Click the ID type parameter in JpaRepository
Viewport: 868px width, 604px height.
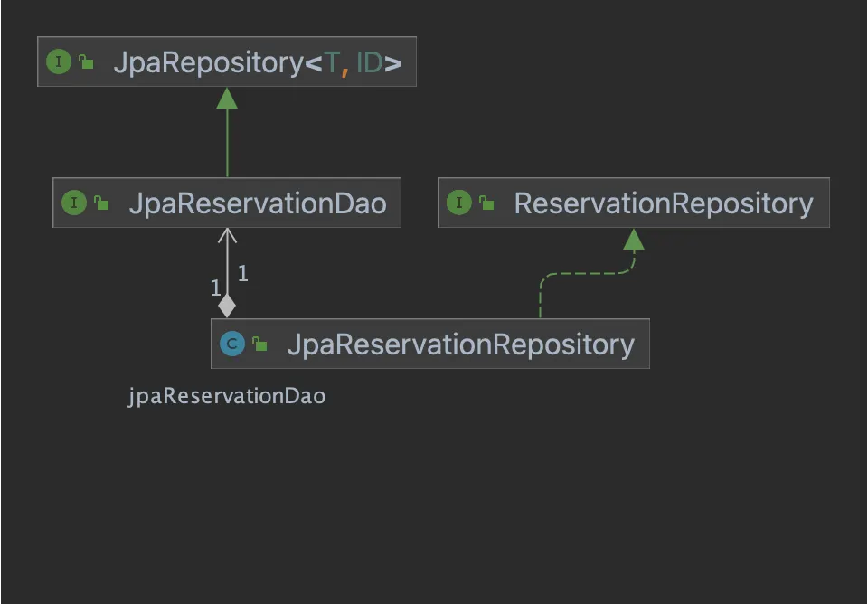tap(369, 62)
